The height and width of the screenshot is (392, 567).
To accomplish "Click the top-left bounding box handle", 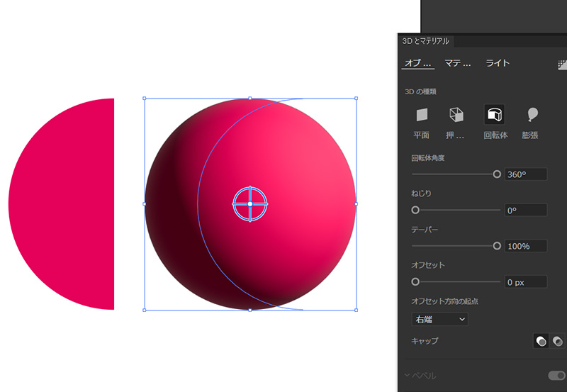I will click(x=145, y=99).
